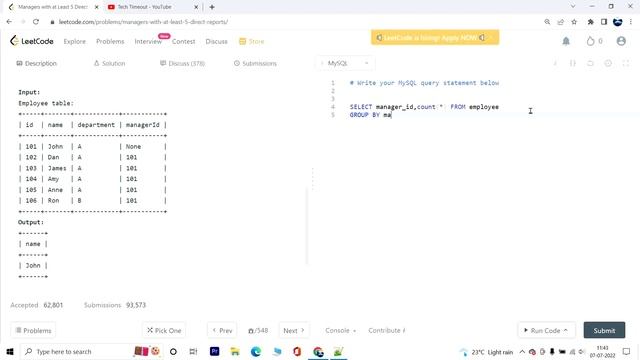Open the MySQL language dropdown

pyautogui.click(x=345, y=63)
